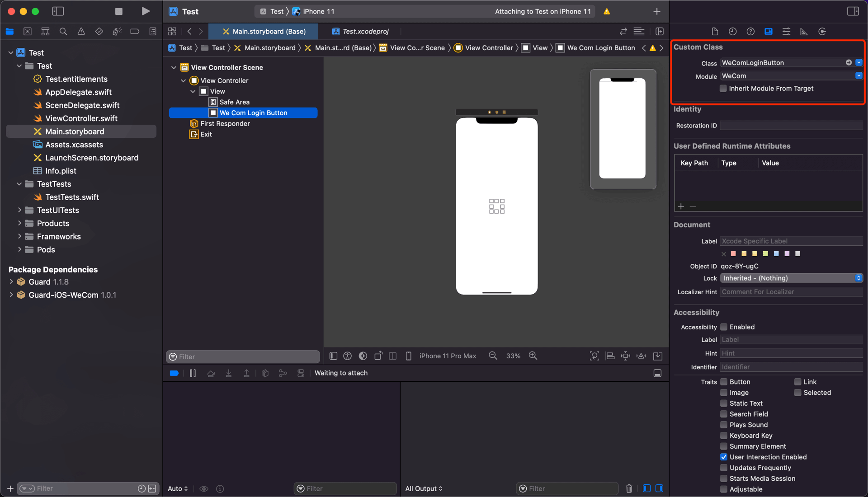868x497 pixels.
Task: Click the Zoom in magnifier icon
Action: [x=533, y=356]
